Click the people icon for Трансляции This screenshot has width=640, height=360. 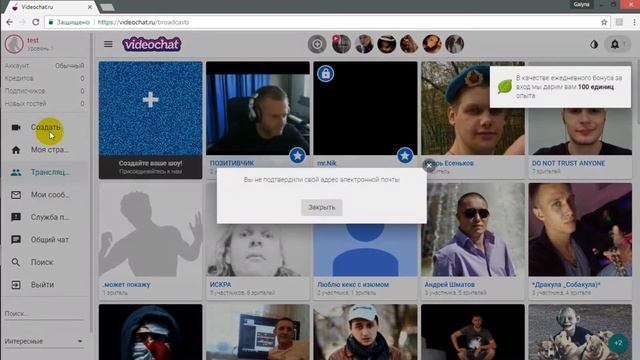pyautogui.click(x=16, y=172)
